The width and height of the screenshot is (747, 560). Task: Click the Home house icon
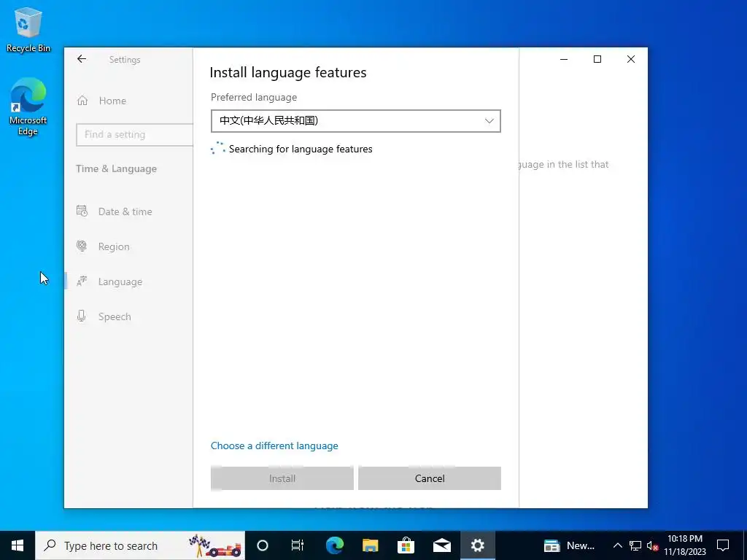pyautogui.click(x=82, y=101)
